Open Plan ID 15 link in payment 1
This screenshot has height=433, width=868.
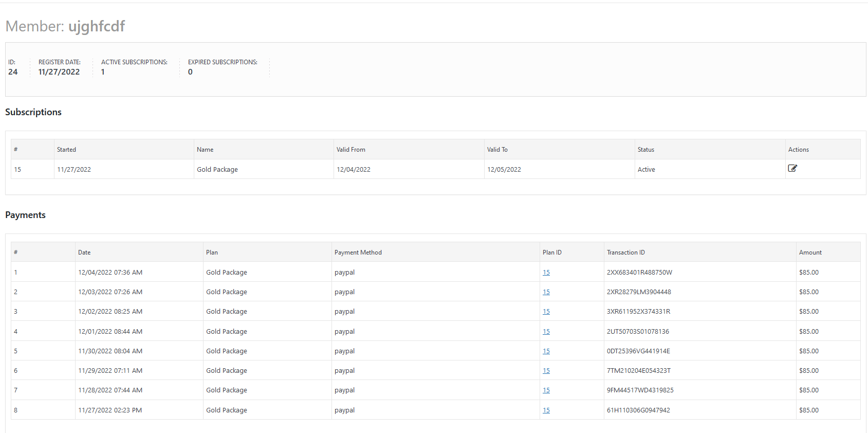tap(546, 273)
